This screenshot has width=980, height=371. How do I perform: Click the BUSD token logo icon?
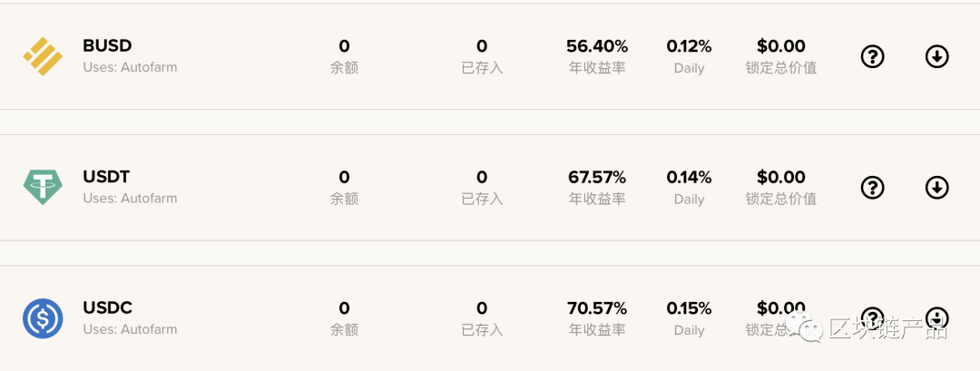[x=44, y=56]
